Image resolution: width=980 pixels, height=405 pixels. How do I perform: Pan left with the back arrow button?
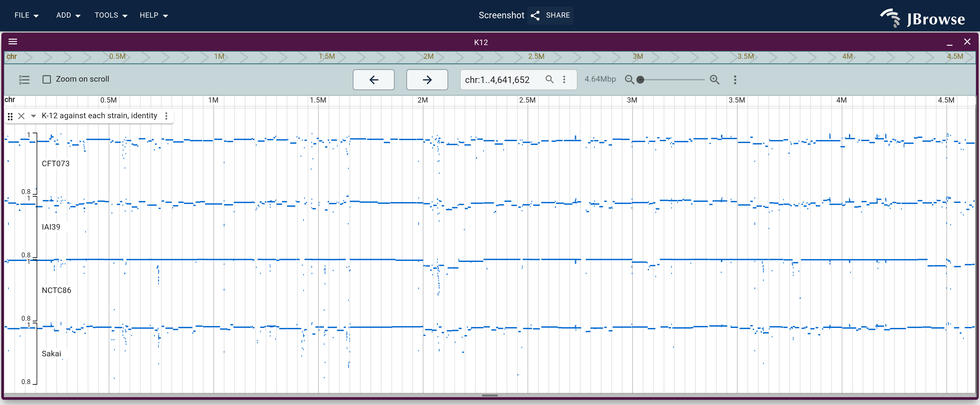pyautogui.click(x=374, y=79)
